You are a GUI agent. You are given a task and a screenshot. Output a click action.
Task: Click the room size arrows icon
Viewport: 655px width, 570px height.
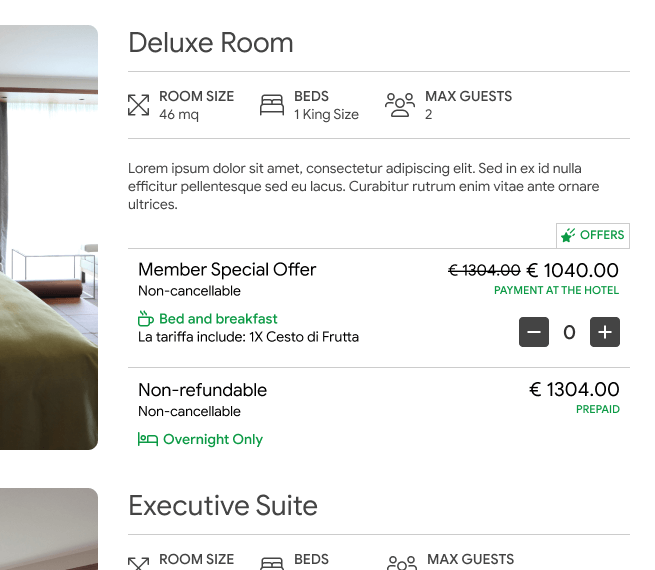pyautogui.click(x=139, y=105)
